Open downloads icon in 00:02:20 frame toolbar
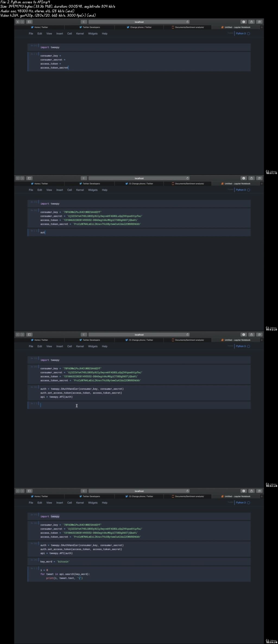Screen dimensions: 278x644 click(244, 178)
